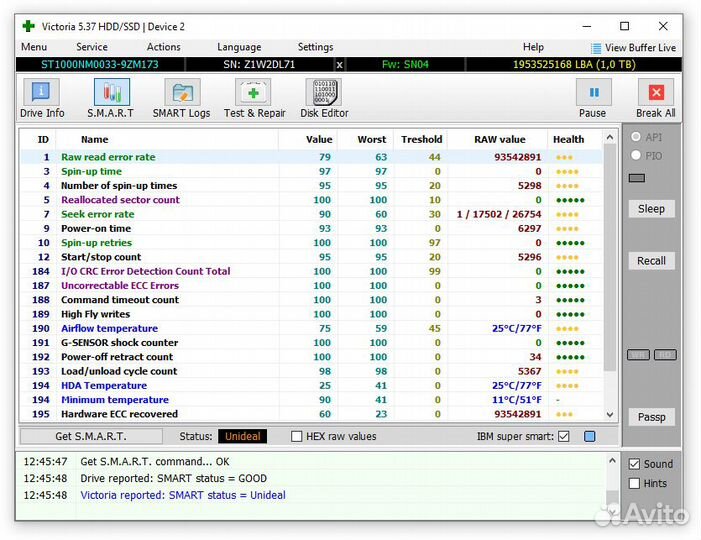
Task: Toggle the IBM super smart checkbox
Action: click(x=563, y=436)
